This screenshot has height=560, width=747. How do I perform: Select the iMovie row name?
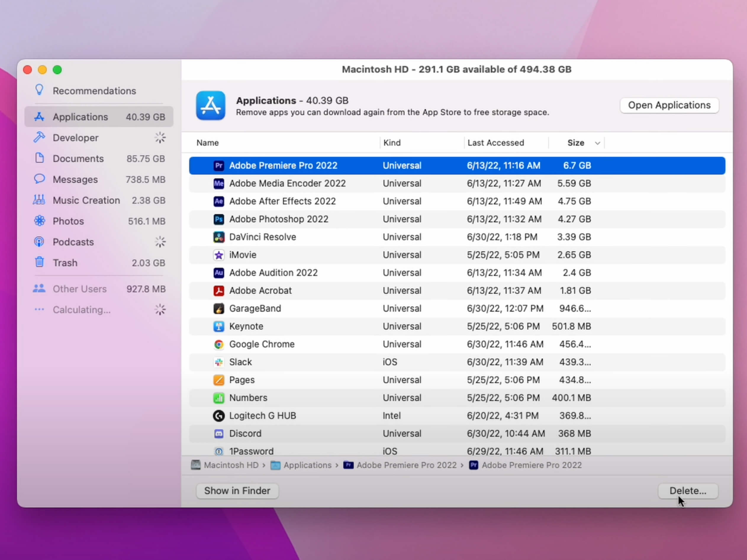[242, 255]
